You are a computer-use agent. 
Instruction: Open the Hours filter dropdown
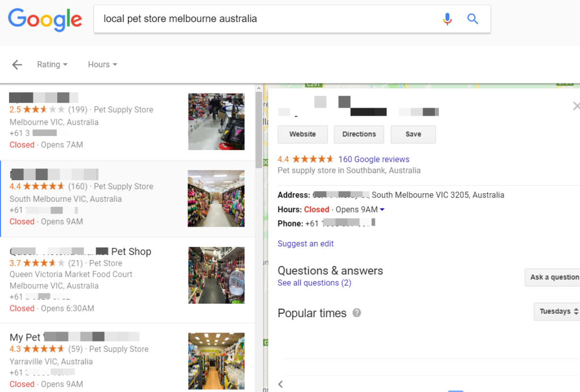click(x=103, y=65)
